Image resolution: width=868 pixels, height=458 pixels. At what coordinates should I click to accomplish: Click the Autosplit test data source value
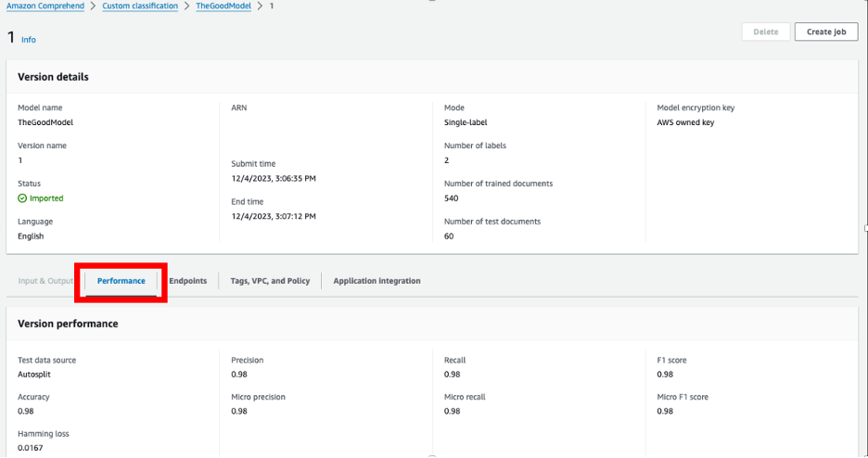(x=34, y=375)
